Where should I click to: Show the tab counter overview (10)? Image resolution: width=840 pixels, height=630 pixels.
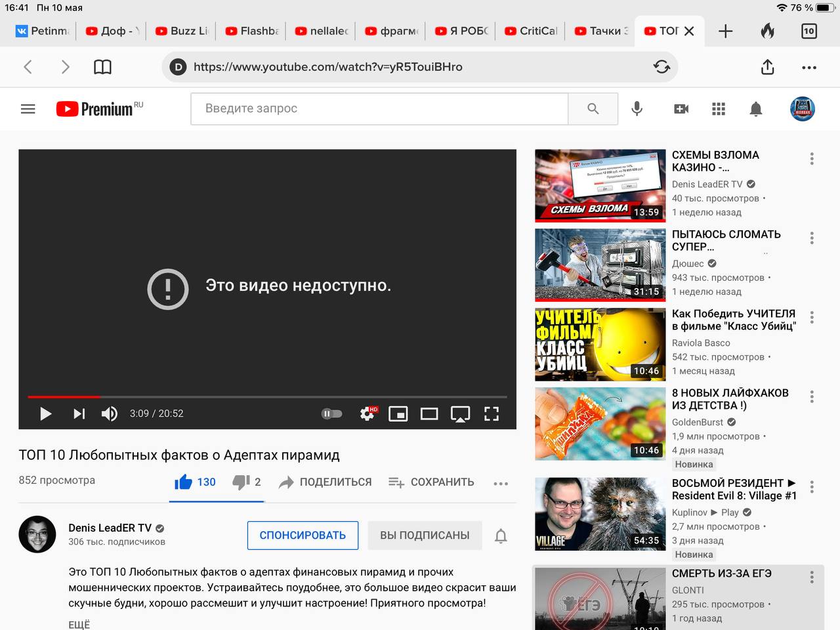point(808,31)
